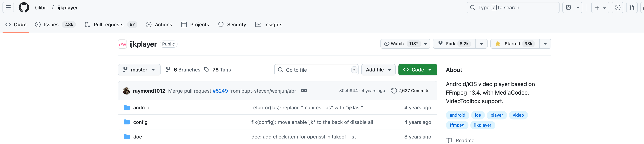Open the config folder
Viewport: 644px width, 144px height.
(140, 122)
